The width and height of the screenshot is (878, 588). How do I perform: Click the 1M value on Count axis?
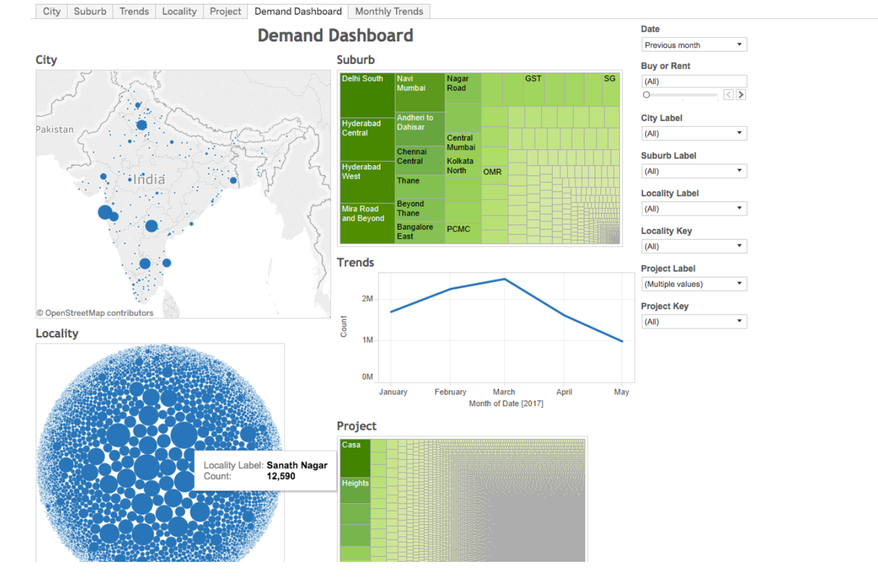pos(368,340)
